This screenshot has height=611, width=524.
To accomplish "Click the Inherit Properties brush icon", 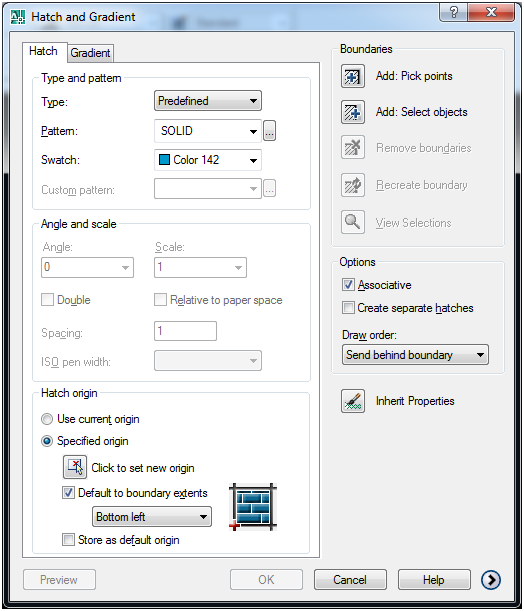I will coord(353,401).
